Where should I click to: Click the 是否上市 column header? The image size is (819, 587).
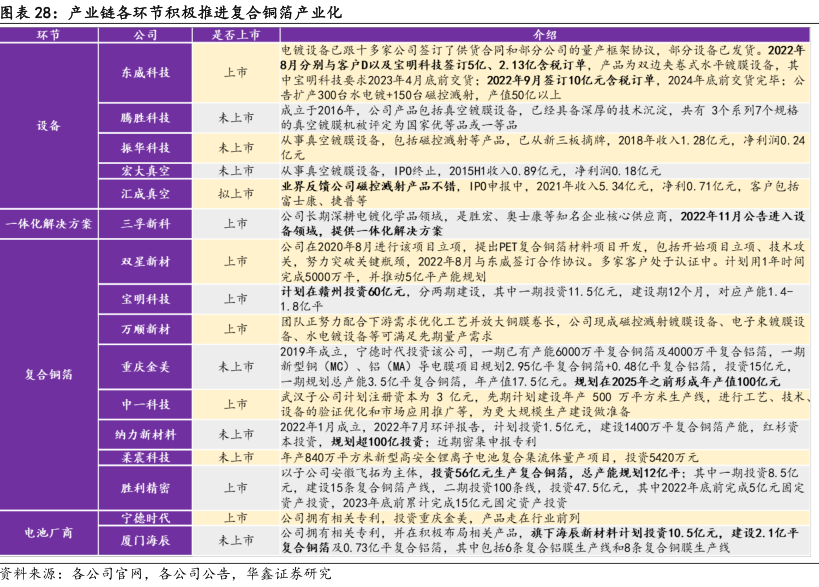(235, 34)
